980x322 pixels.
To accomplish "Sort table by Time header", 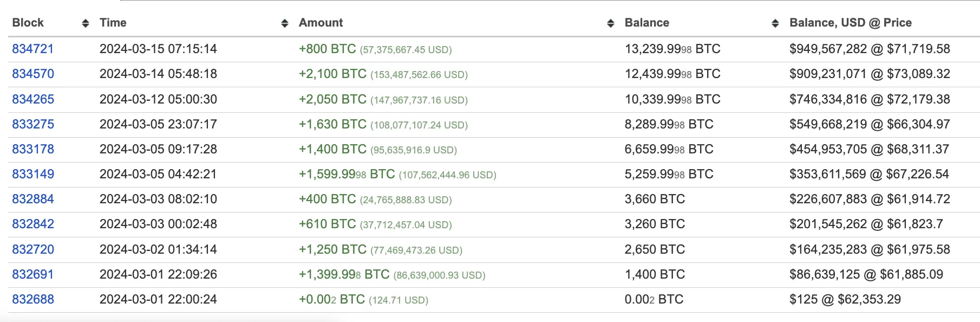I will [x=113, y=23].
